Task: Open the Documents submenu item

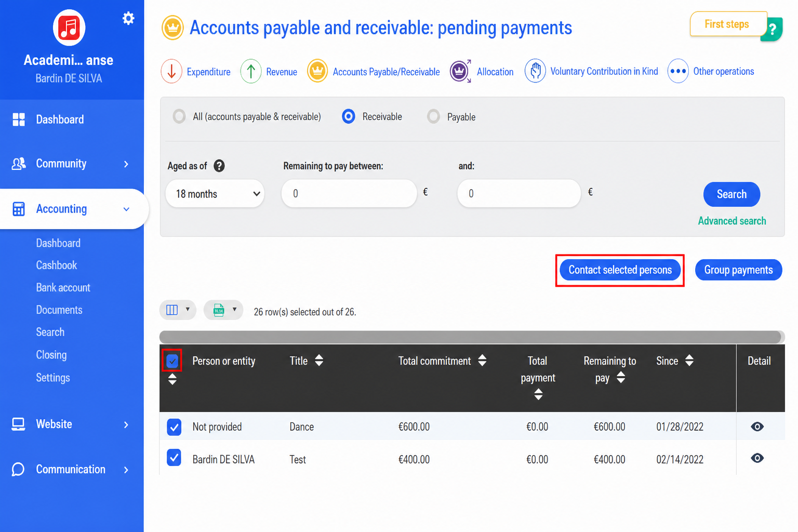Action: (x=59, y=310)
